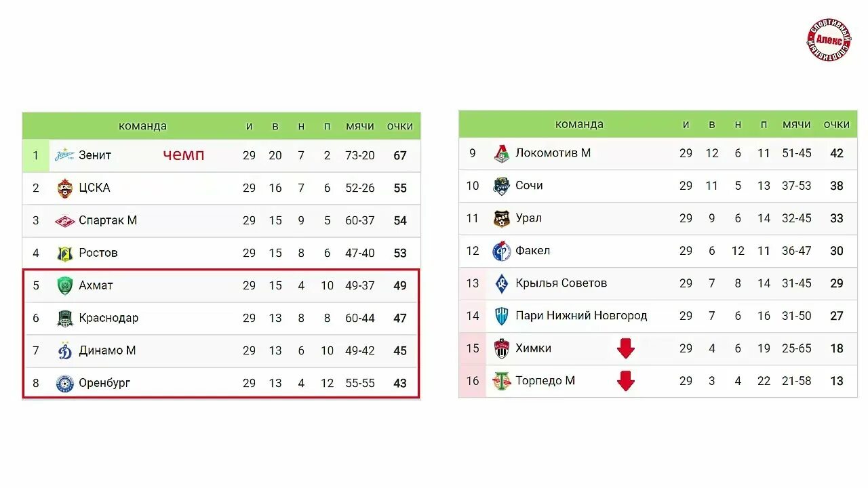Click the red arrow next to Торпедо М

pos(626,381)
